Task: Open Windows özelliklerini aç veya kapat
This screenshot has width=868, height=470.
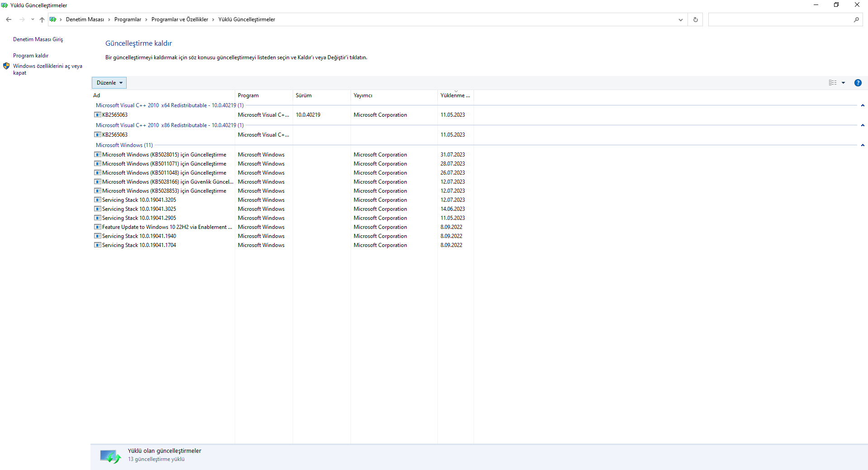Action: (47, 69)
